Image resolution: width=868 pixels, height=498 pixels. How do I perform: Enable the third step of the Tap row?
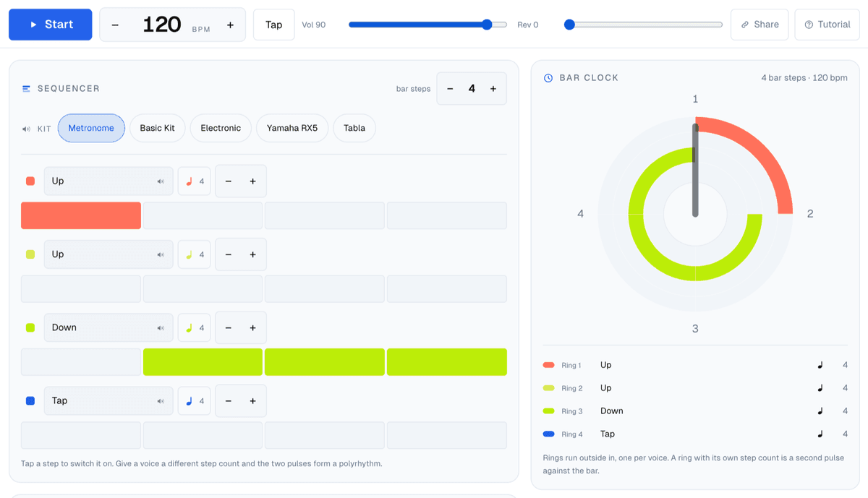coord(325,436)
